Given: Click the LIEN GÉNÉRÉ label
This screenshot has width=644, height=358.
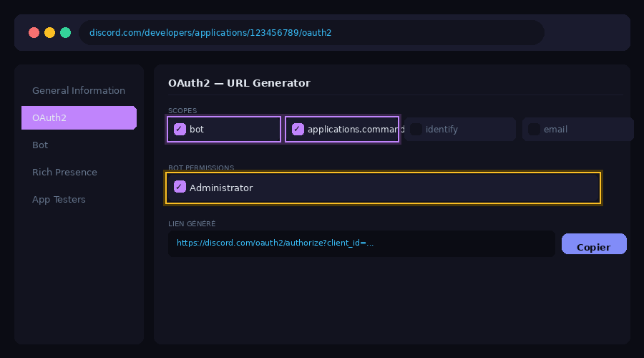Looking at the screenshot, I should click(192, 223).
